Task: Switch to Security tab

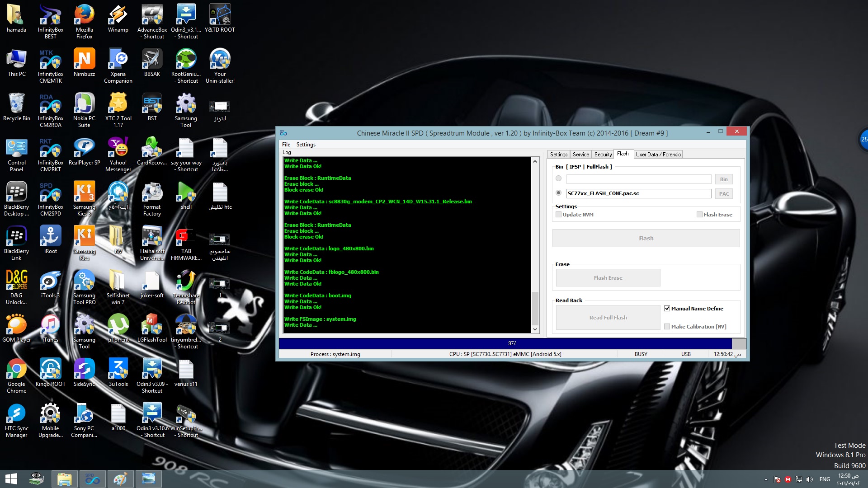Action: (x=603, y=155)
